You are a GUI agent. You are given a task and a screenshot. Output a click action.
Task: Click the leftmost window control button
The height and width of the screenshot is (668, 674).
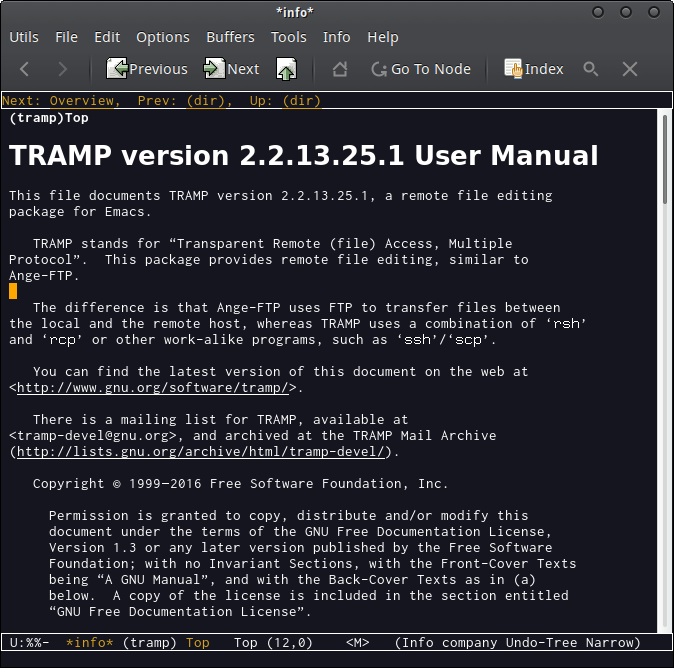coord(598,12)
